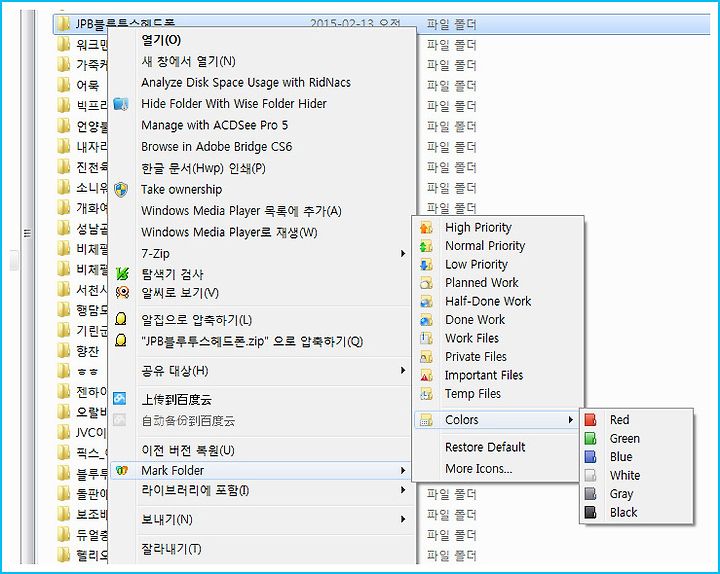Choose 잘라내기(T) from the context menu
The height and width of the screenshot is (574, 720).
coord(171,549)
